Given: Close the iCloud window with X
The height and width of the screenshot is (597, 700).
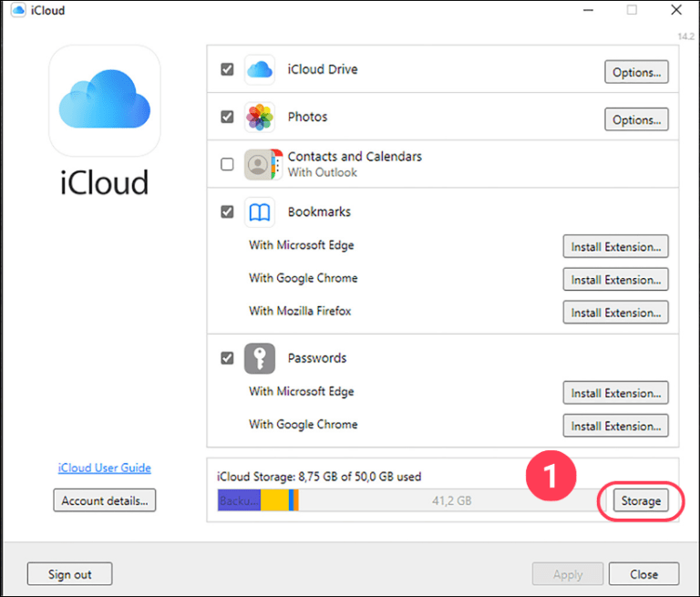Looking at the screenshot, I should pyautogui.click(x=676, y=10).
